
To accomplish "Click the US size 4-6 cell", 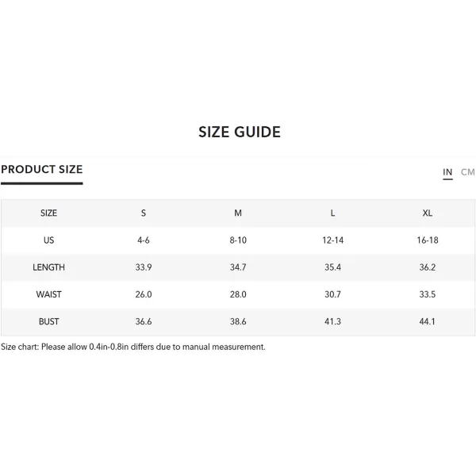I will pyautogui.click(x=144, y=240).
